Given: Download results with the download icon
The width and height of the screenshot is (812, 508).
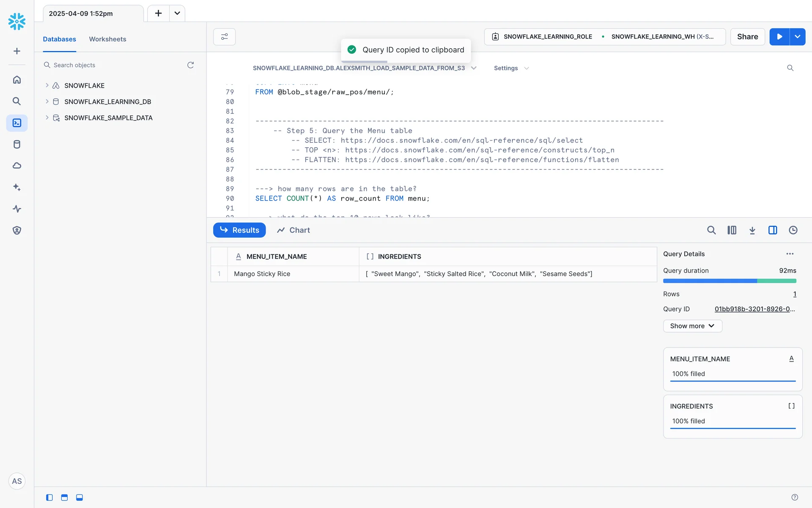Looking at the screenshot, I should click(x=752, y=230).
